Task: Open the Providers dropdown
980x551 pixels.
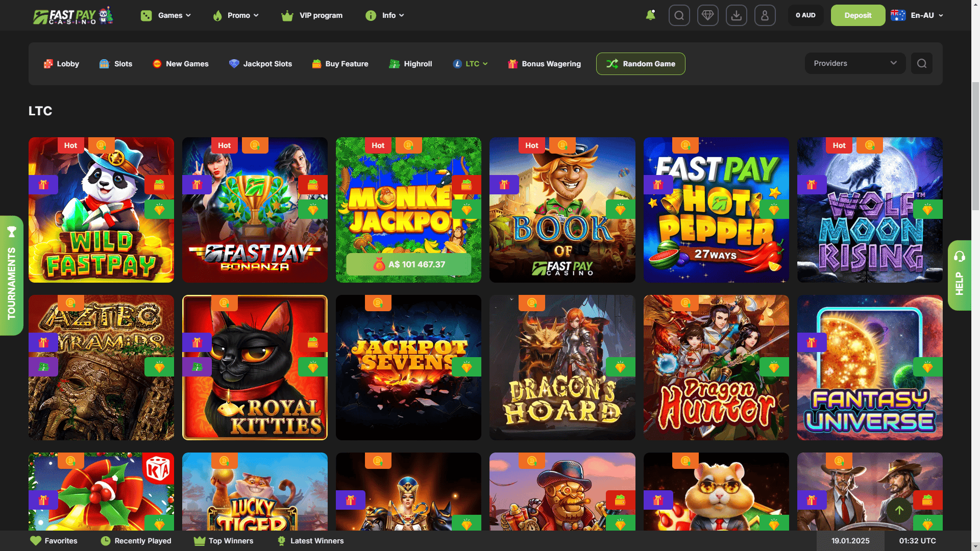Action: (855, 63)
